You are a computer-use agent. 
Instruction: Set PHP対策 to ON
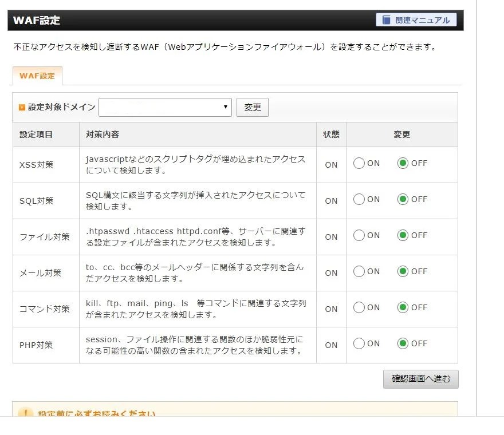359,343
